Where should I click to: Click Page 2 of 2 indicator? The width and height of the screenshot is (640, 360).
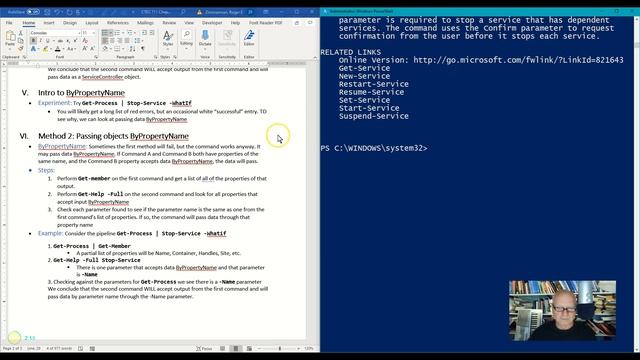tap(13, 349)
